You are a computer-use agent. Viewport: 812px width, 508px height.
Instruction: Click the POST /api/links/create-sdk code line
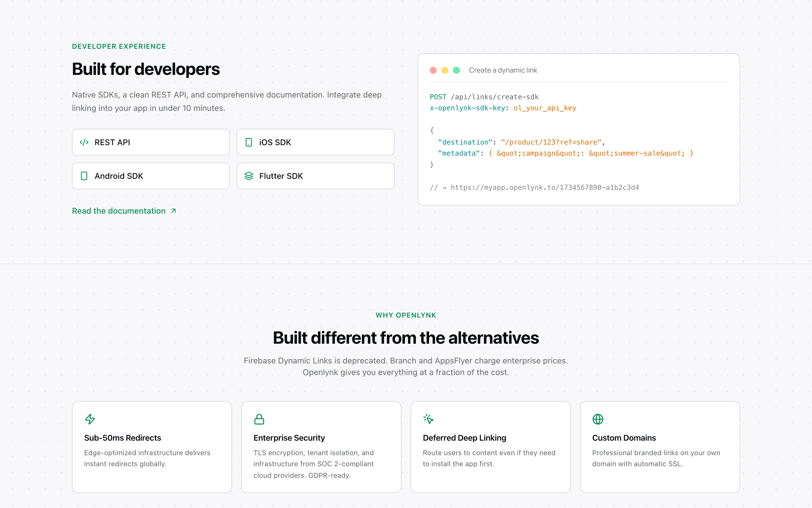point(484,97)
